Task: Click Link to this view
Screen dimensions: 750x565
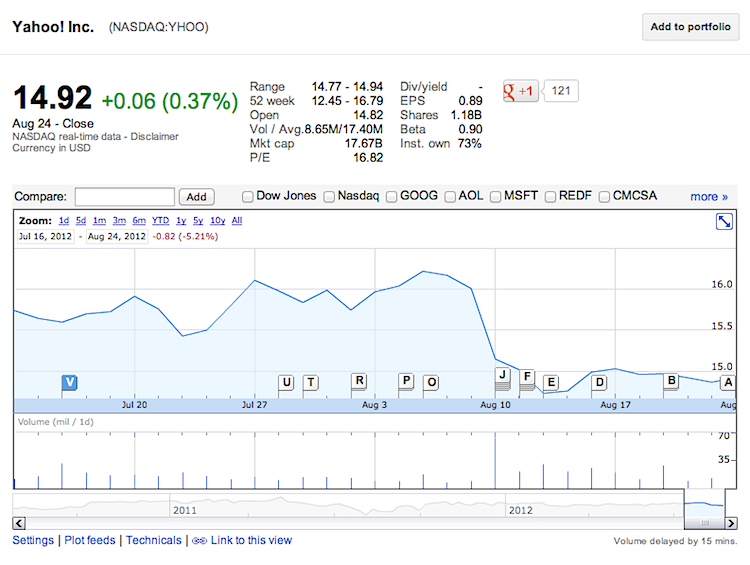Action: (251, 540)
